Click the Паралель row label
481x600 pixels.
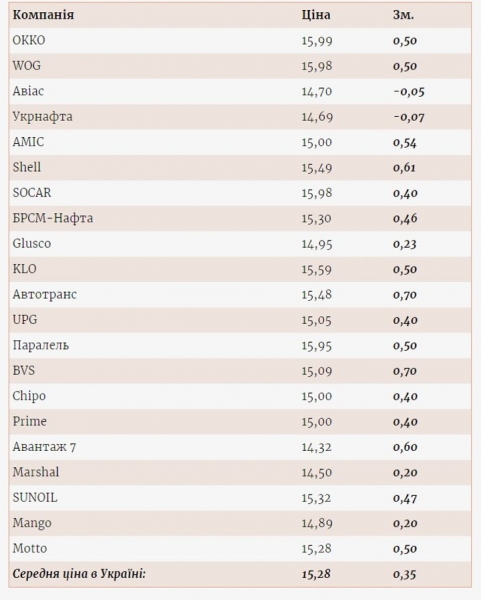coord(41,345)
